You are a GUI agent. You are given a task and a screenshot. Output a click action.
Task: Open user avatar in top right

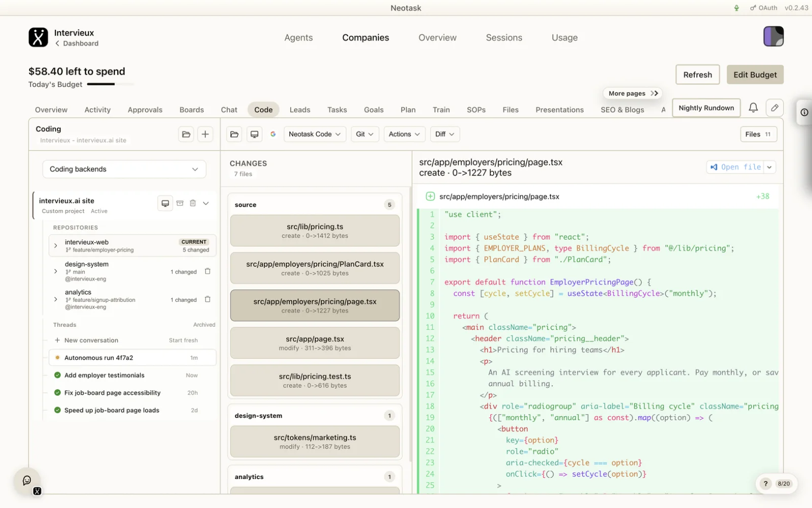pos(773,37)
